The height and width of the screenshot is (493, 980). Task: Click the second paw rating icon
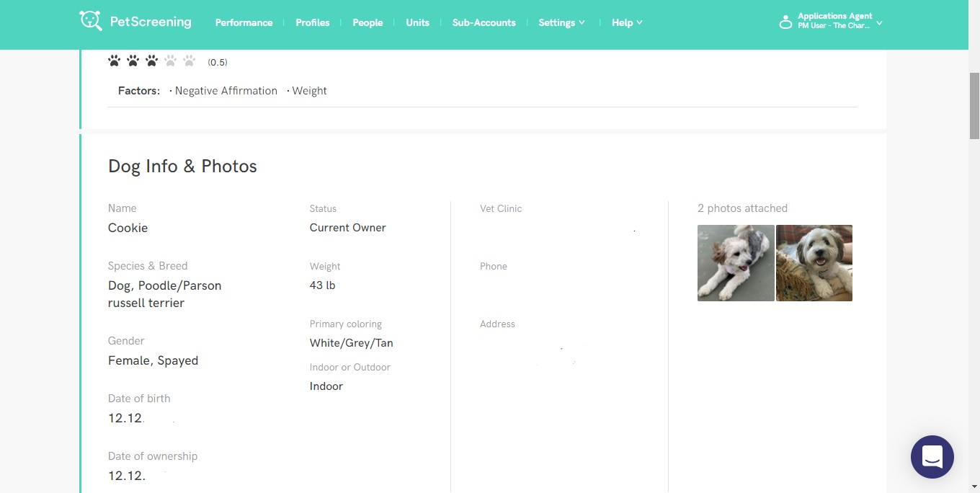click(x=133, y=61)
